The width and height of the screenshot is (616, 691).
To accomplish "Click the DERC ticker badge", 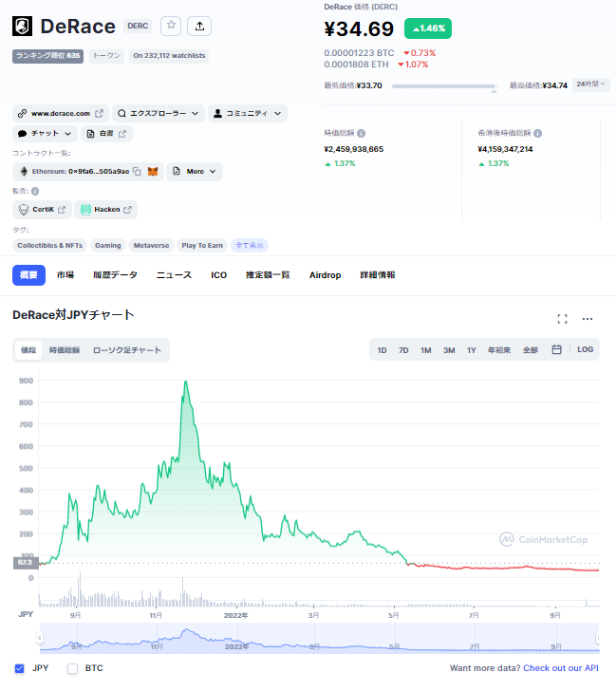I will point(138,26).
